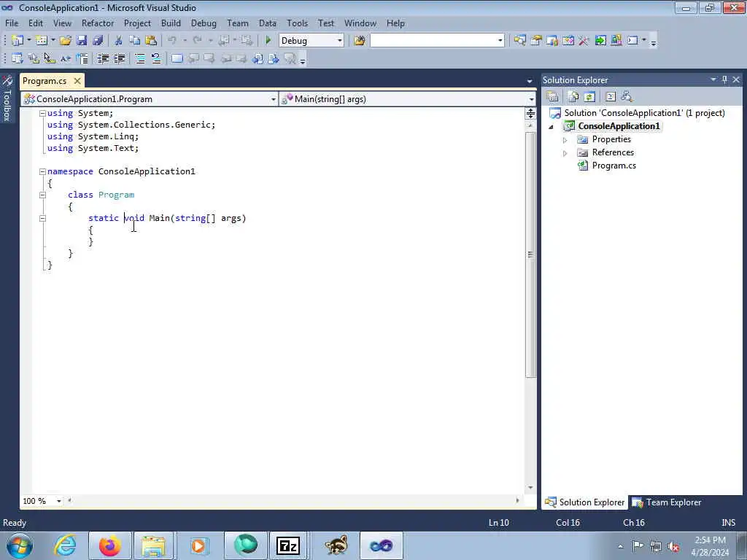The height and width of the screenshot is (560, 747).
Task: Close the Program.cs tab
Action: coord(77,81)
